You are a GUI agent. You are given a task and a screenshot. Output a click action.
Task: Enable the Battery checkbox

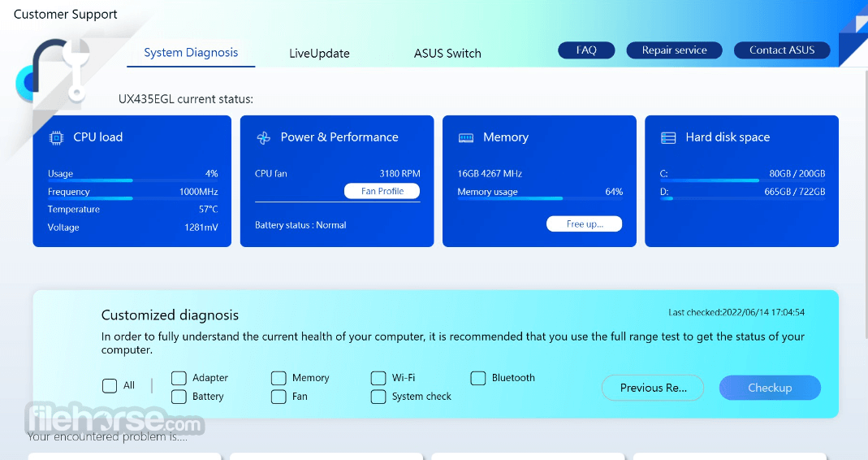pos(179,397)
